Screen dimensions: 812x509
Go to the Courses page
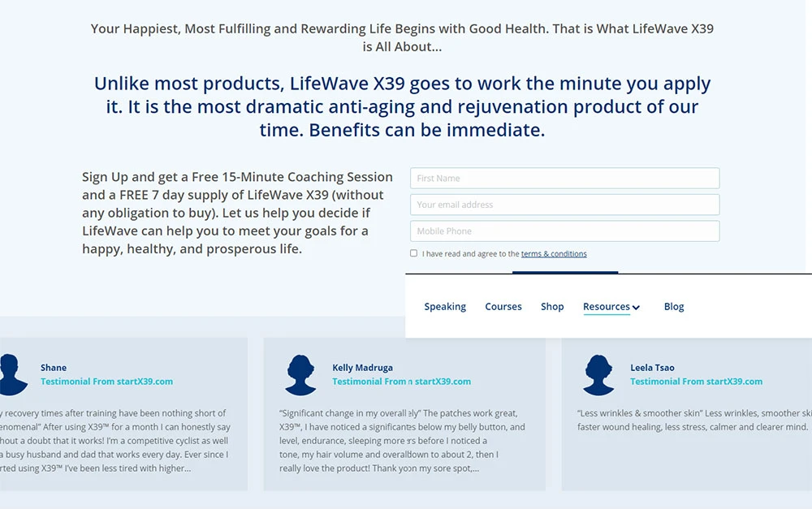click(503, 307)
